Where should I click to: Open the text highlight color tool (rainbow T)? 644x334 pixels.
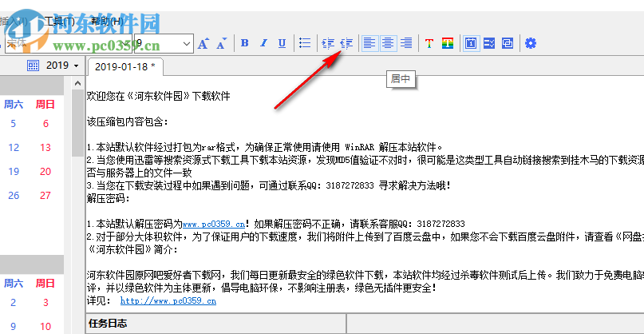pyautogui.click(x=448, y=43)
